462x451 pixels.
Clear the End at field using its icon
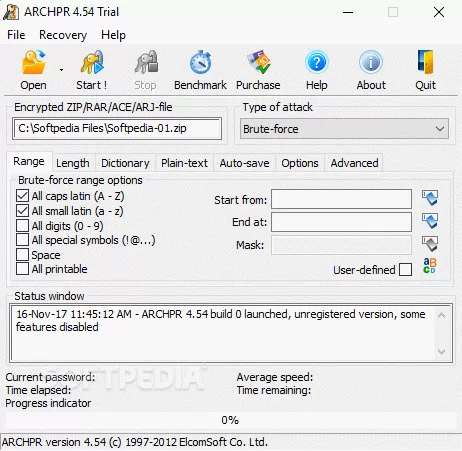(x=430, y=221)
